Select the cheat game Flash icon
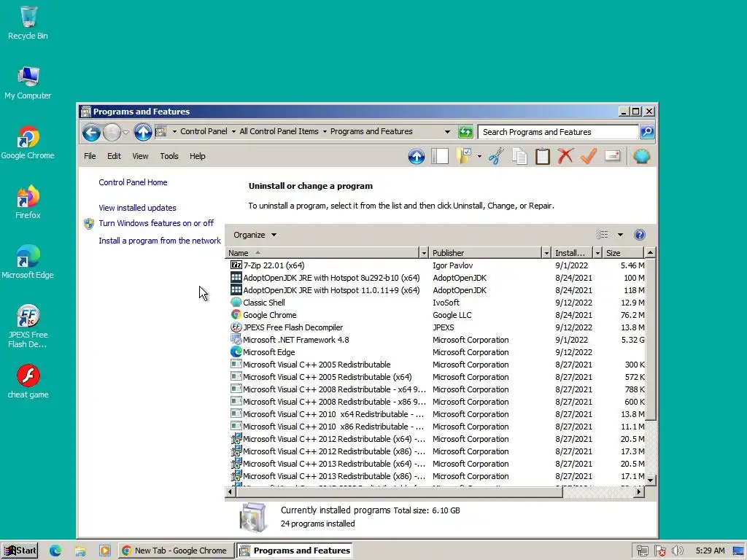 [x=28, y=381]
